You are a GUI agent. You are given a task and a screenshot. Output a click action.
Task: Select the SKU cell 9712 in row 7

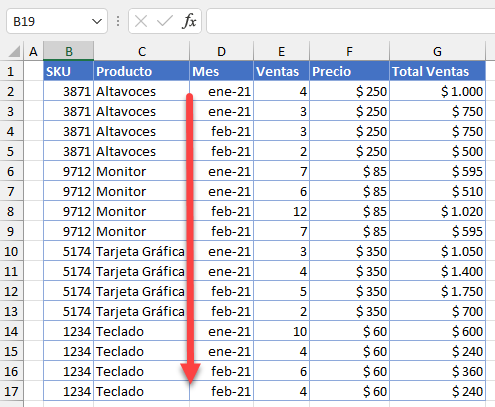pyautogui.click(x=69, y=191)
